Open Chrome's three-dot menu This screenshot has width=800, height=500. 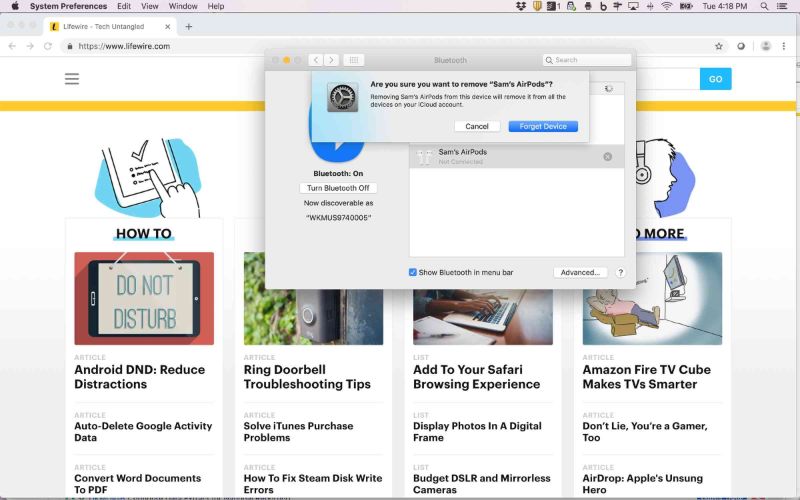click(x=787, y=46)
